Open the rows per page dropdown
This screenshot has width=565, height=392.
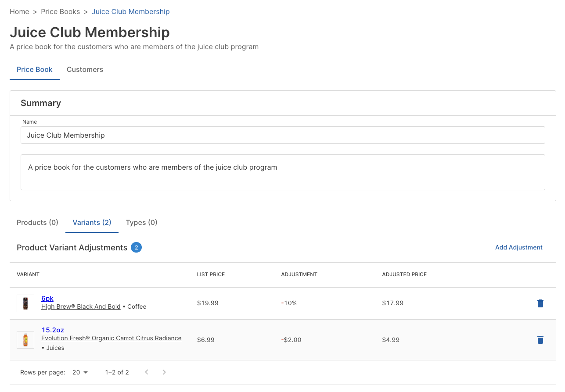80,372
